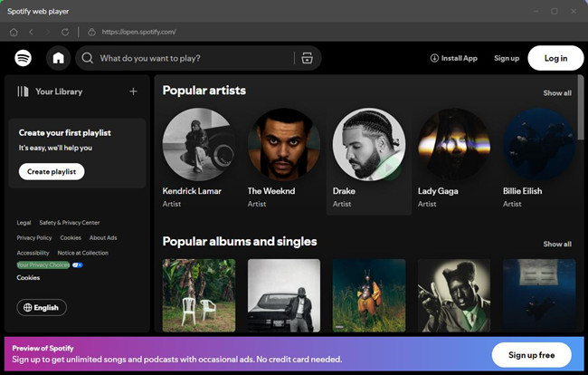Image resolution: width=588 pixels, height=375 pixels.
Task: Click the main content vertical scrollbar
Action: pos(581,108)
